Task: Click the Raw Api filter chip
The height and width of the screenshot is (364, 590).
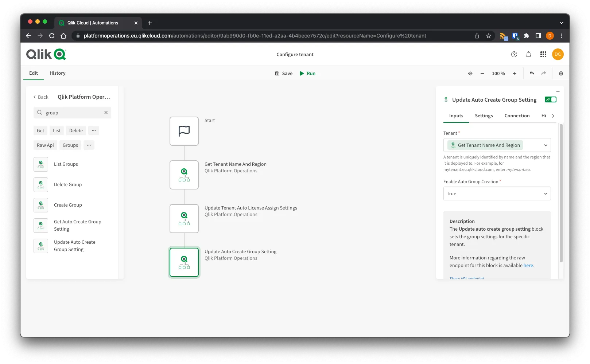Action: (x=45, y=145)
